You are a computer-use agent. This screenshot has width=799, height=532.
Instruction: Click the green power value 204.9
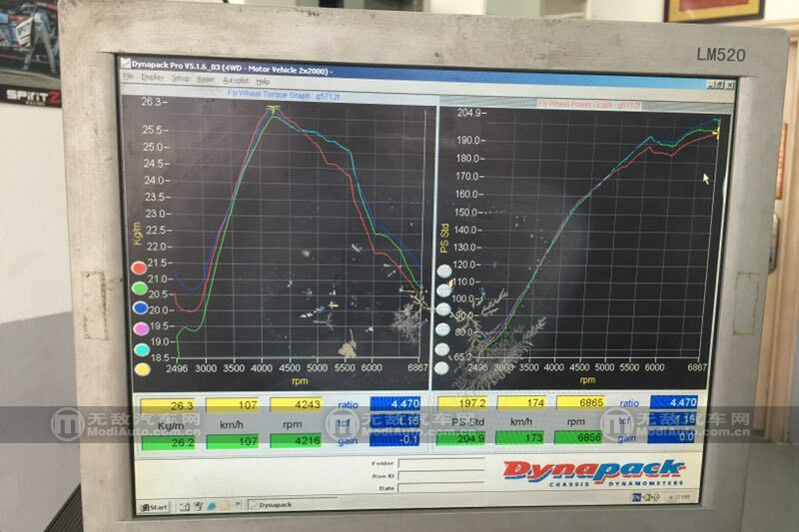click(461, 438)
